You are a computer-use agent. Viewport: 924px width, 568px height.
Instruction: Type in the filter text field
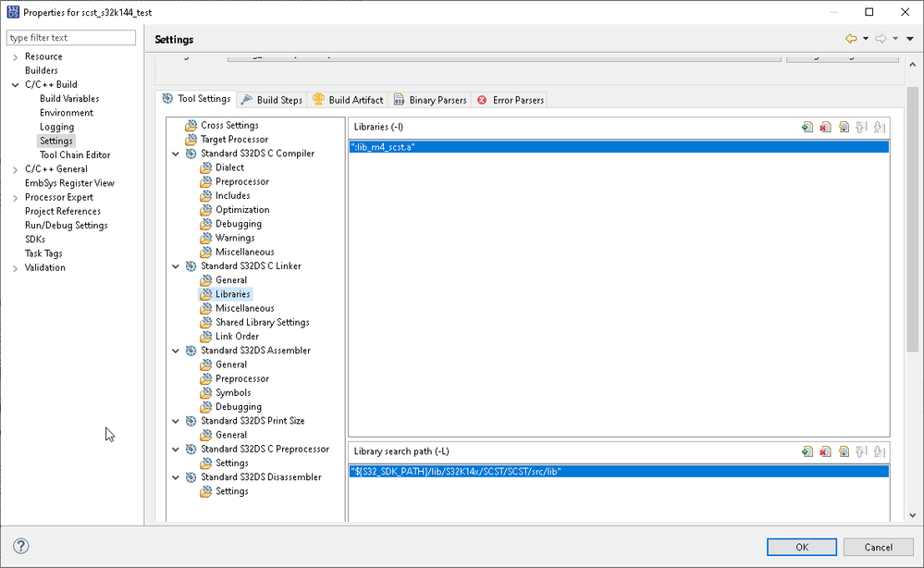[70, 37]
